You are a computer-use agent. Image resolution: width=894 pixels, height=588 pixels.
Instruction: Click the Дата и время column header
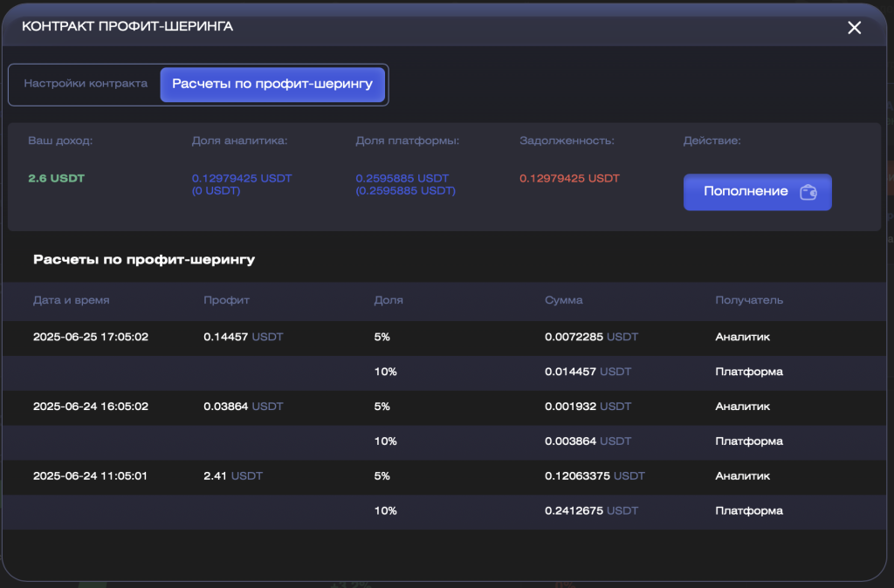[x=72, y=300]
